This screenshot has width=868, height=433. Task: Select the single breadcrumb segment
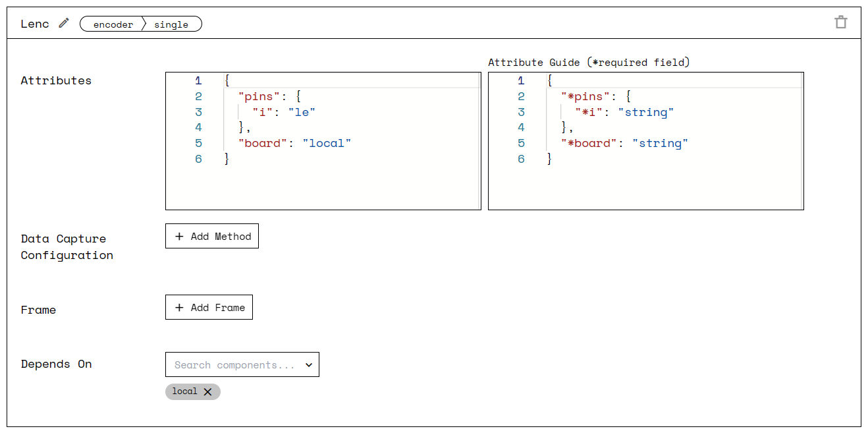(172, 24)
